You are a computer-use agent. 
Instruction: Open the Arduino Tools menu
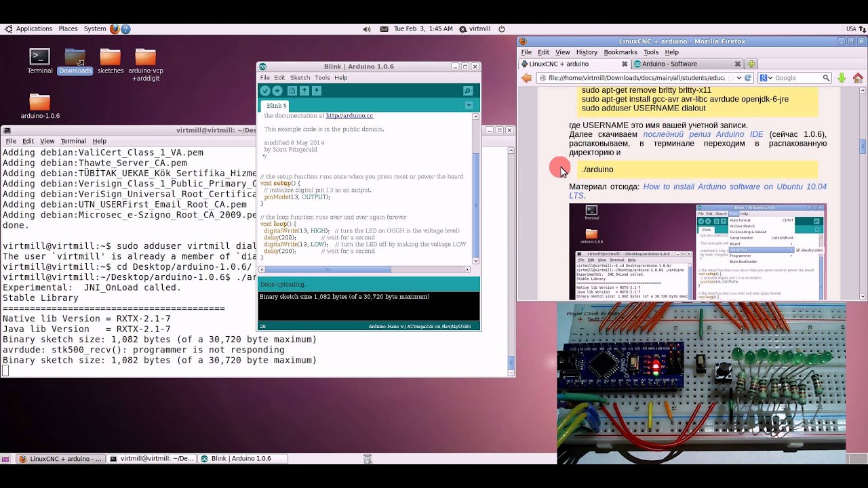pyautogui.click(x=322, y=78)
